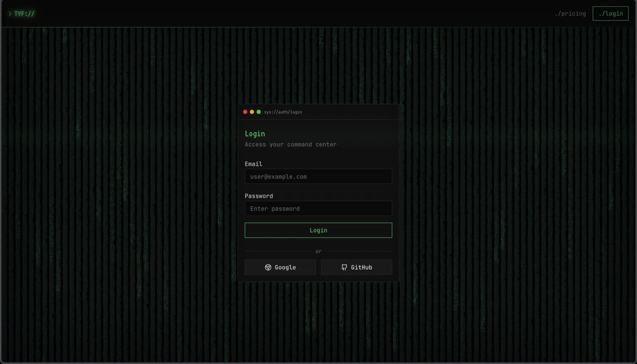Click the green prompt chevron before TYF://
The height and width of the screenshot is (364, 637).
[10, 13]
